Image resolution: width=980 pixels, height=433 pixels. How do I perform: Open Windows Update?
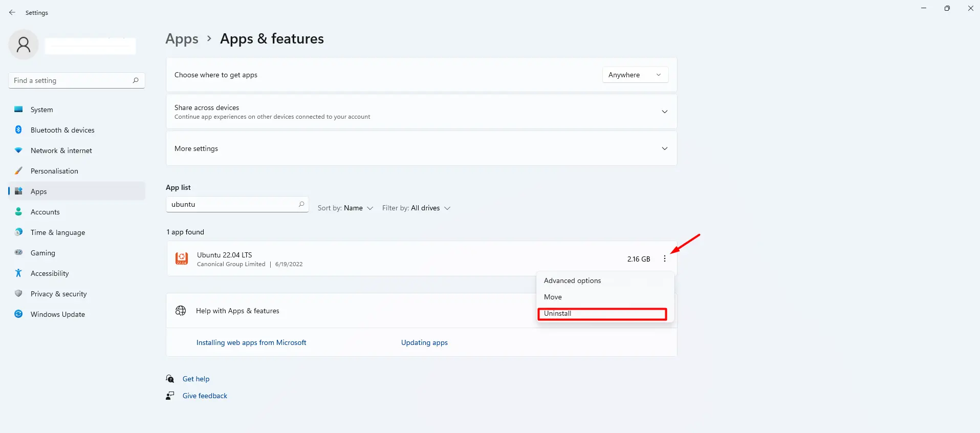pos(77,314)
